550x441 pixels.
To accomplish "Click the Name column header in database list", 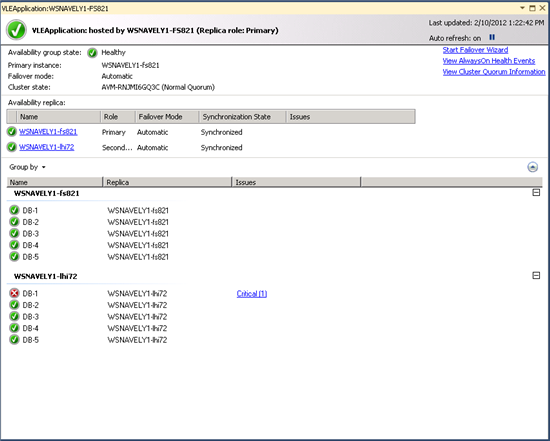I will (x=55, y=182).
